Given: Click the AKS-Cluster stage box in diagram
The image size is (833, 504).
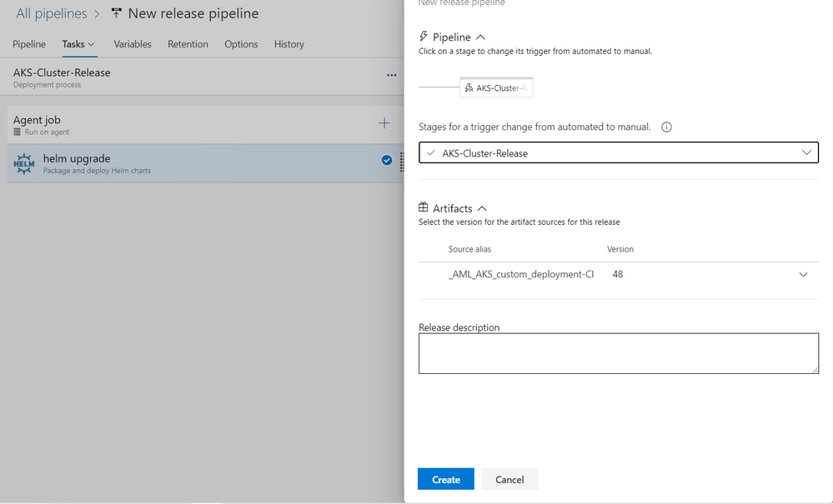Looking at the screenshot, I should pyautogui.click(x=496, y=87).
